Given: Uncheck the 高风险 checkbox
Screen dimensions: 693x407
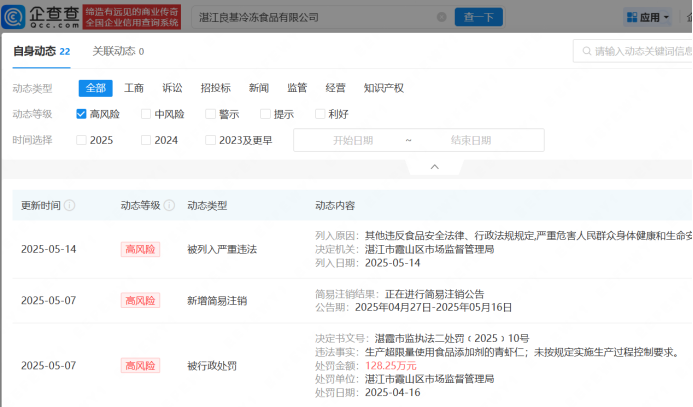Looking at the screenshot, I should [x=82, y=114].
